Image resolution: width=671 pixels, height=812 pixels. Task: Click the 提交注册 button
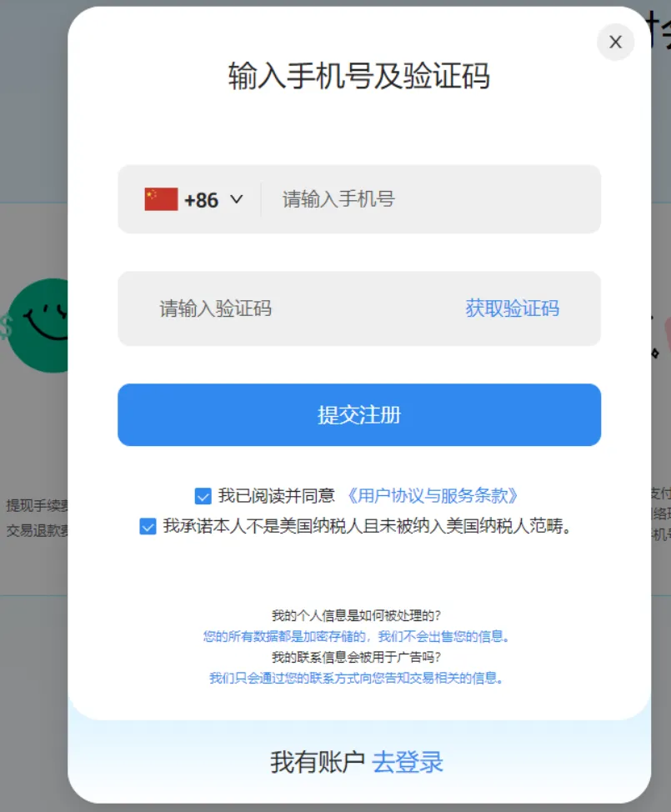(359, 415)
